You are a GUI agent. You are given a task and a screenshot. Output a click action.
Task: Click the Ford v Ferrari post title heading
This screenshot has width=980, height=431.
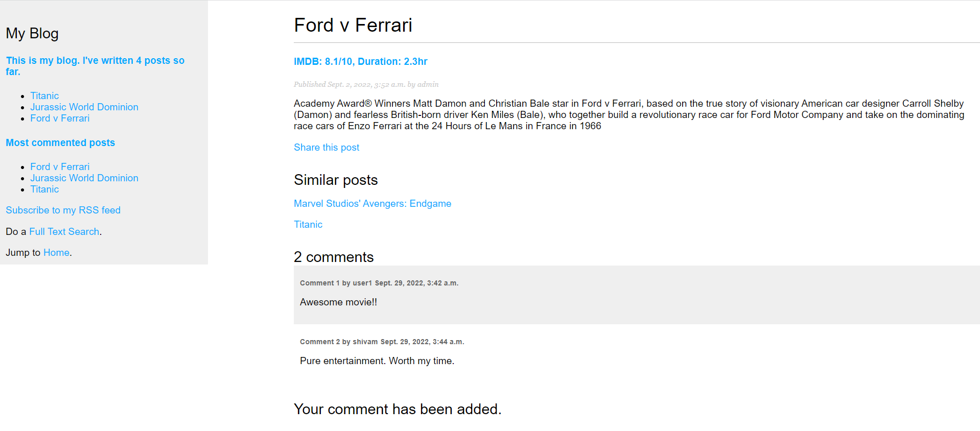point(353,26)
